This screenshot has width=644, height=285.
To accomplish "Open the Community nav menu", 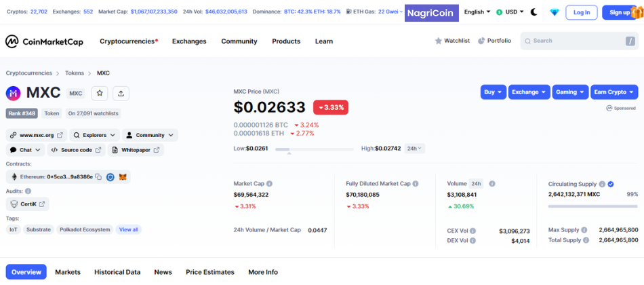I will coord(239,41).
